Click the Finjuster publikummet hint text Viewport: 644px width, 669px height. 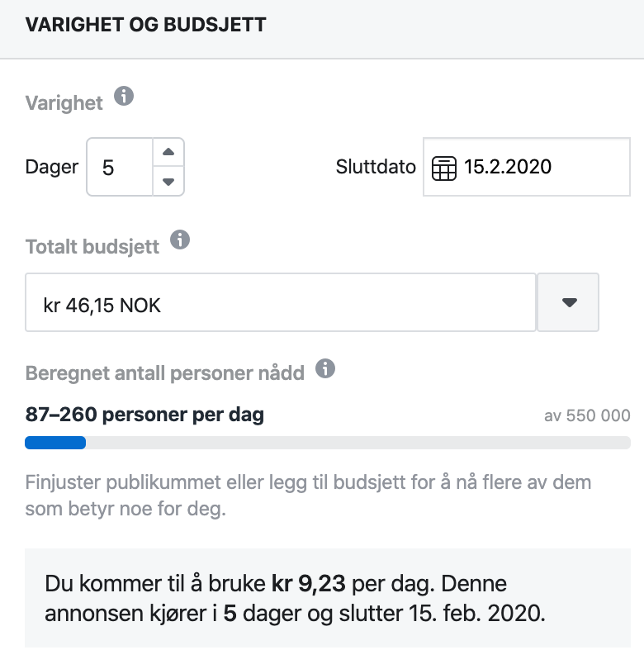click(x=308, y=496)
